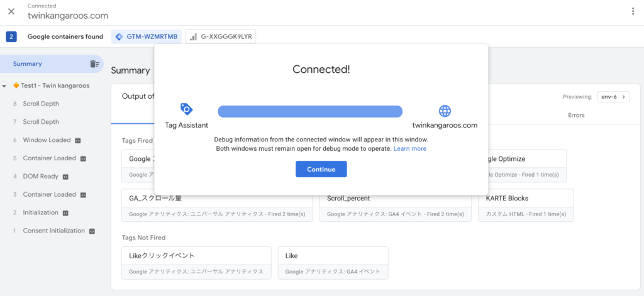Click the blue connection progress bar
The height and width of the screenshot is (296, 644).
[x=310, y=111]
